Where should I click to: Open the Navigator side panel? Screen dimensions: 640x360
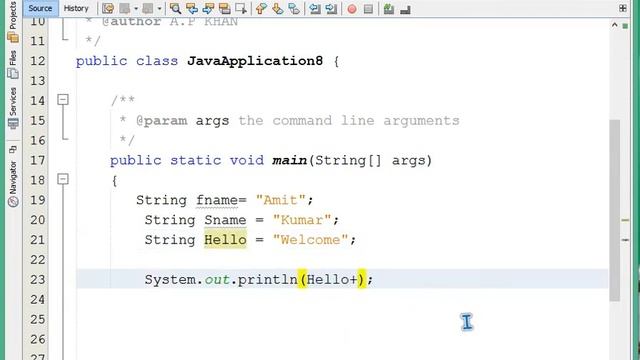13,183
